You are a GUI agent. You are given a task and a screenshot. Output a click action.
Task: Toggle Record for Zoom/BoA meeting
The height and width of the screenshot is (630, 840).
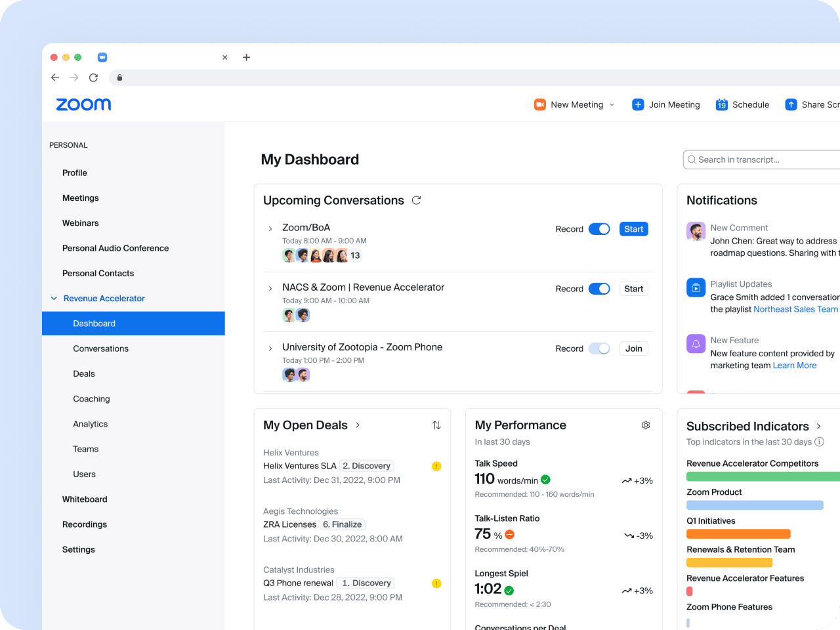599,229
